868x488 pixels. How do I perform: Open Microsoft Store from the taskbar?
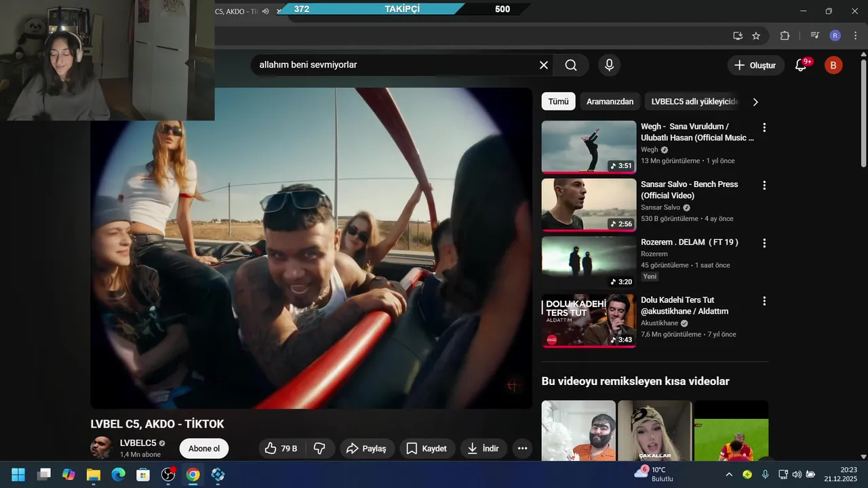143,474
